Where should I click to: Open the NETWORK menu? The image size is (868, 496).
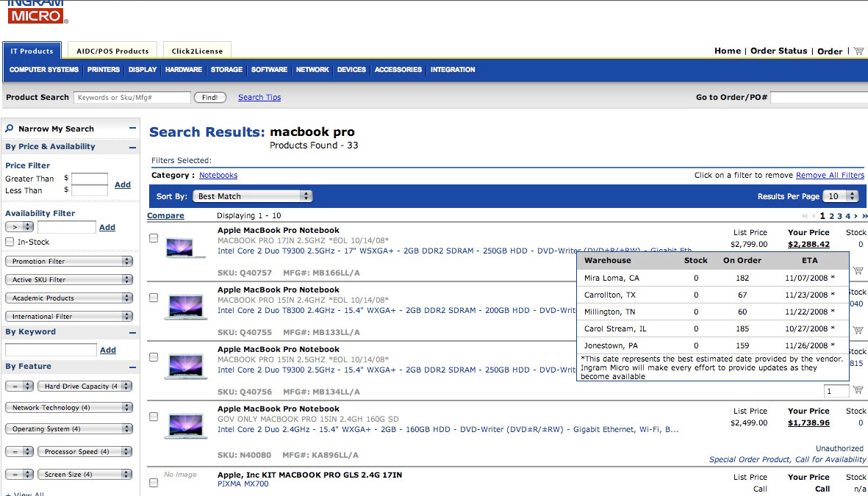click(x=312, y=70)
